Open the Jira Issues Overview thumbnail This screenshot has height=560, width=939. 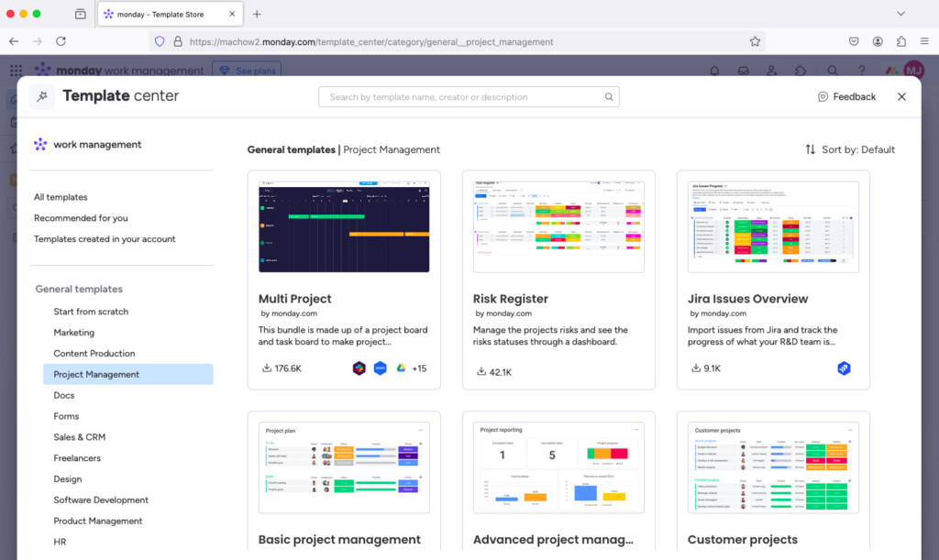coord(773,226)
